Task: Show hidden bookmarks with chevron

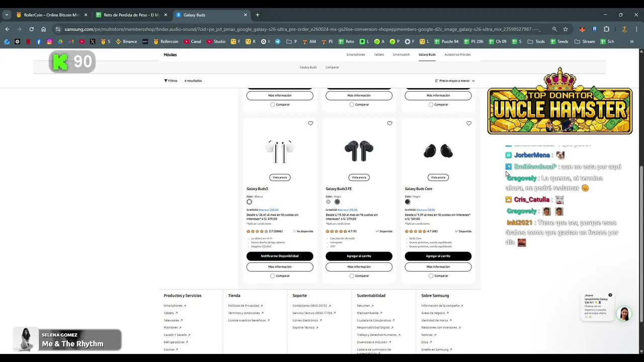Action: click(632, 42)
